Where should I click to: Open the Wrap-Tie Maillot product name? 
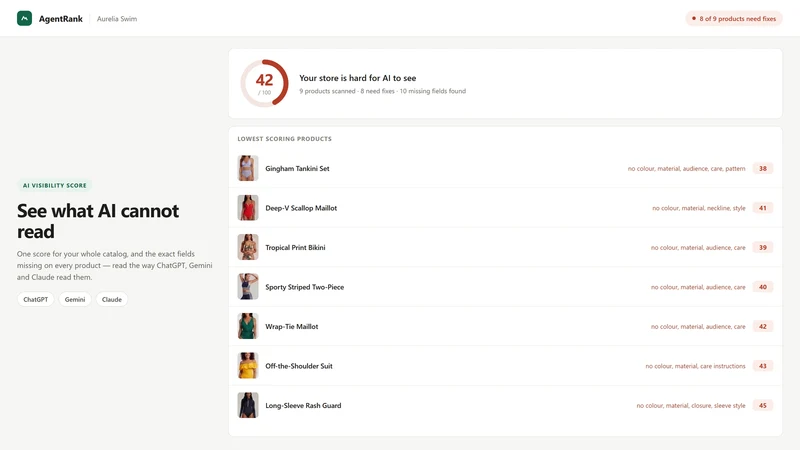(292, 327)
